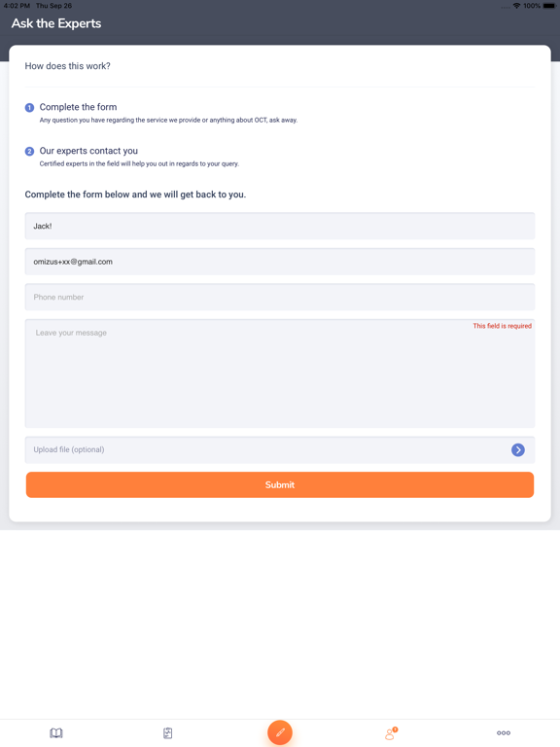
Task: Open the Upload file (optional) row
Action: [x=280, y=449]
